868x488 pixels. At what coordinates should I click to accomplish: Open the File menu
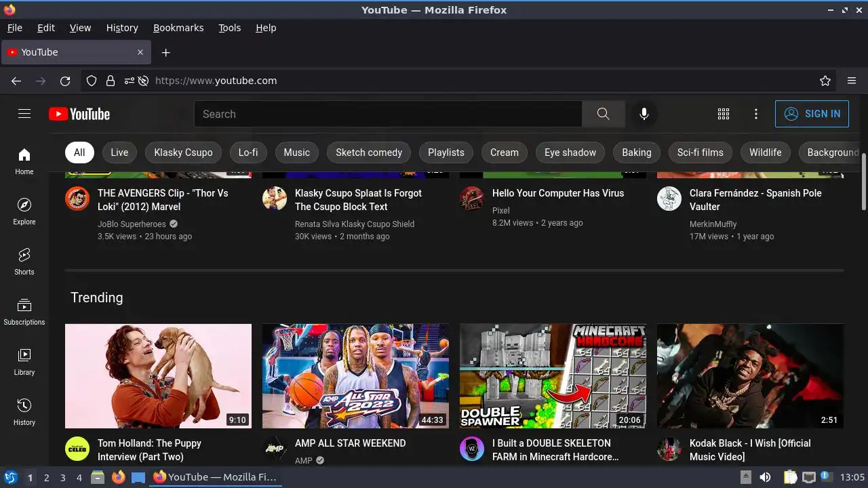click(x=15, y=28)
